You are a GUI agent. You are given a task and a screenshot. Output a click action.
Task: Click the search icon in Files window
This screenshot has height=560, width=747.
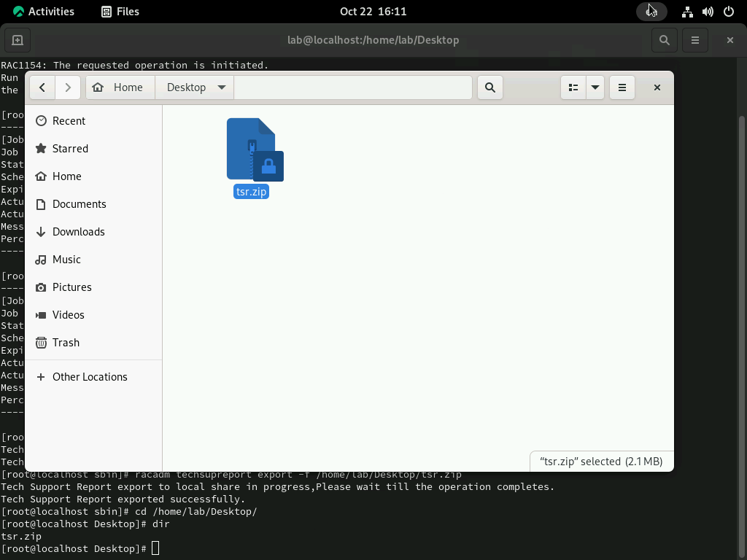tap(489, 87)
